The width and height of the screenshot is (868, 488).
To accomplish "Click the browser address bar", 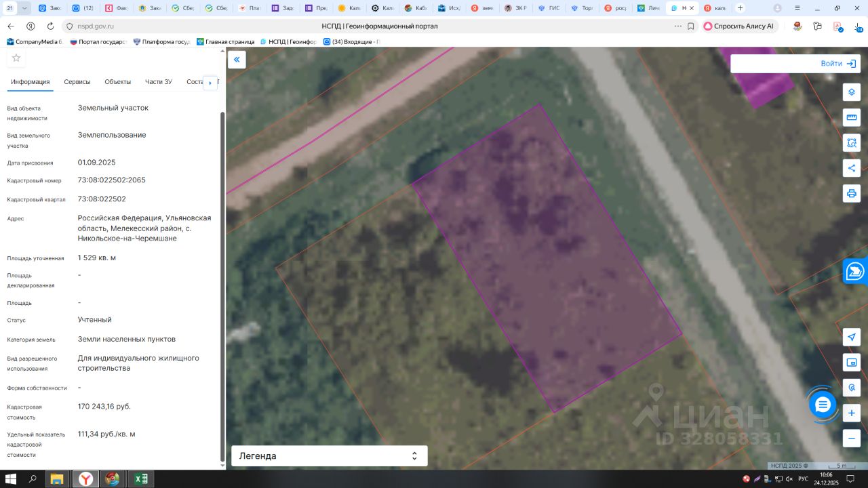I will point(203,26).
